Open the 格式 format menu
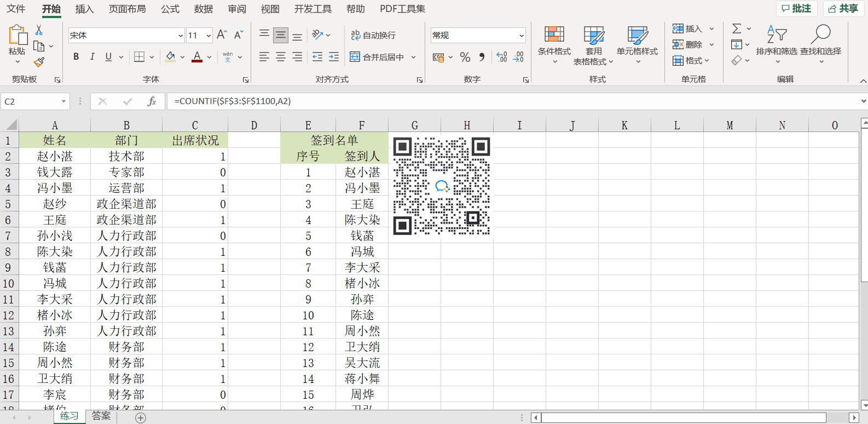Screen dimensions: 868x424 691,61
